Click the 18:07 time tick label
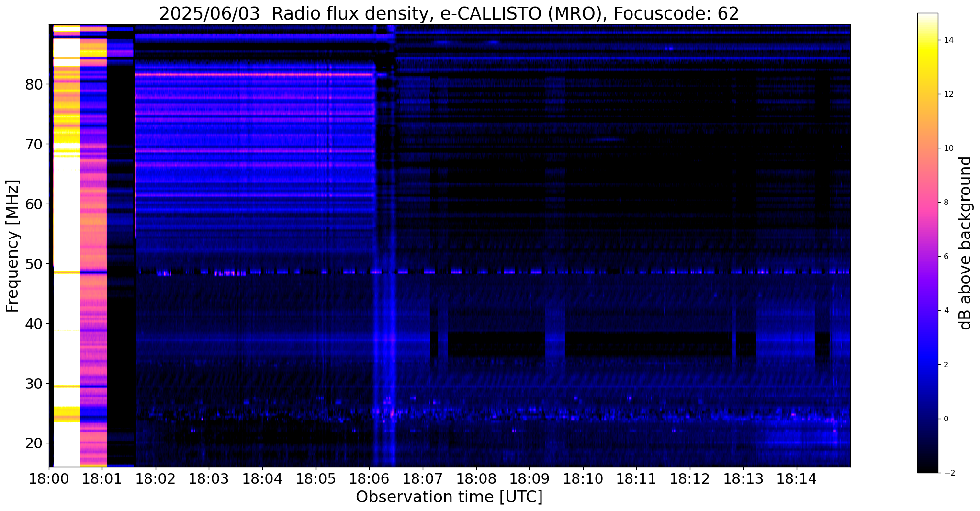 click(x=423, y=478)
